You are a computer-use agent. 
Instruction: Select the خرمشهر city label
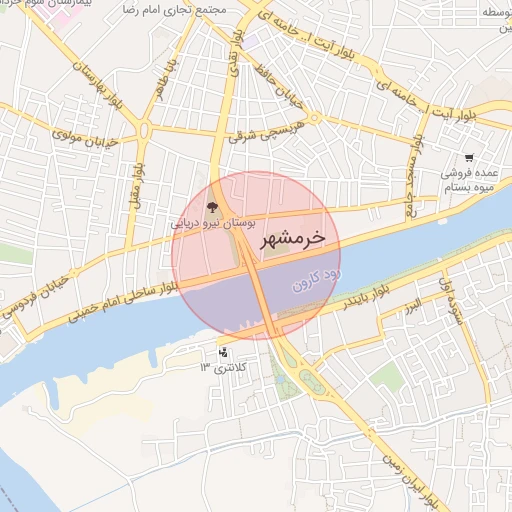293,238
